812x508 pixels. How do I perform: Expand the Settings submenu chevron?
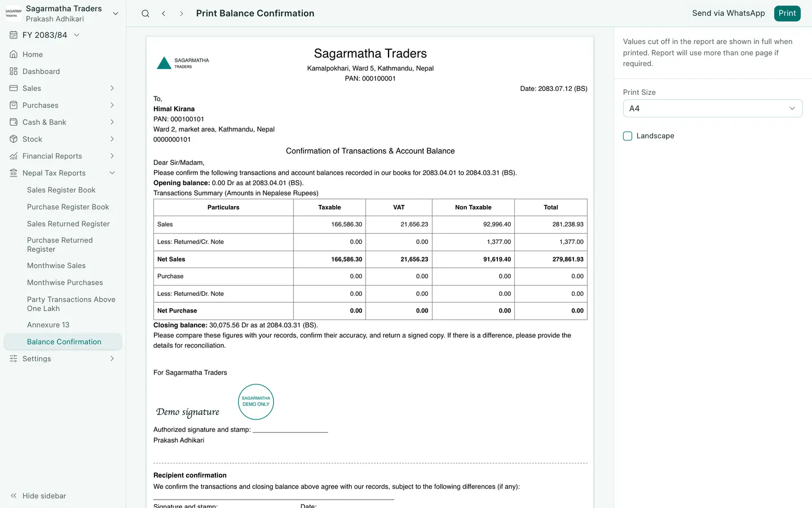click(x=112, y=358)
